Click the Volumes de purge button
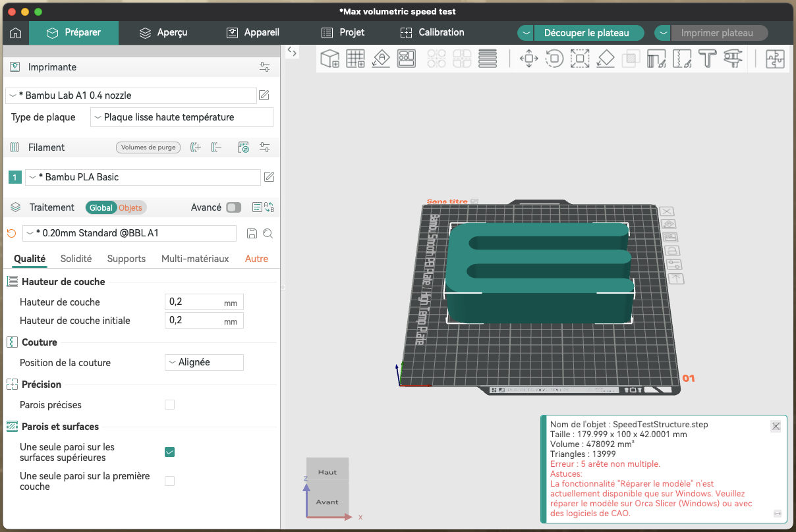Viewport: 796px width, 532px height. coord(148,147)
